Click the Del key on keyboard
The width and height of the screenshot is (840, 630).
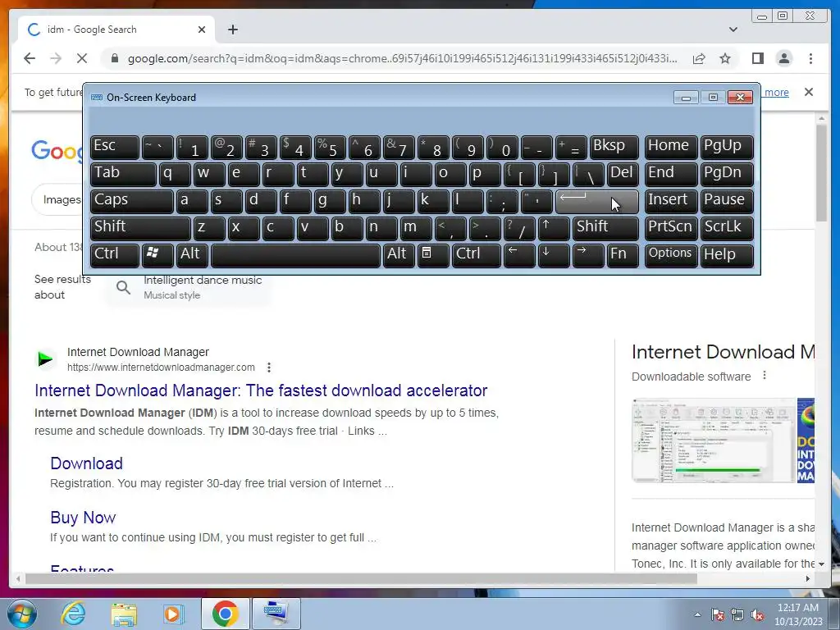pos(623,174)
